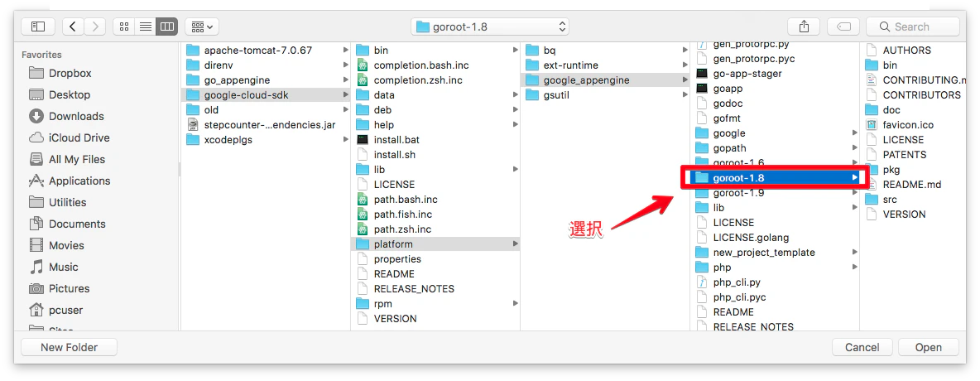This screenshot has width=980, height=381.
Task: Select favicon.ico in last column
Action: [x=914, y=124]
